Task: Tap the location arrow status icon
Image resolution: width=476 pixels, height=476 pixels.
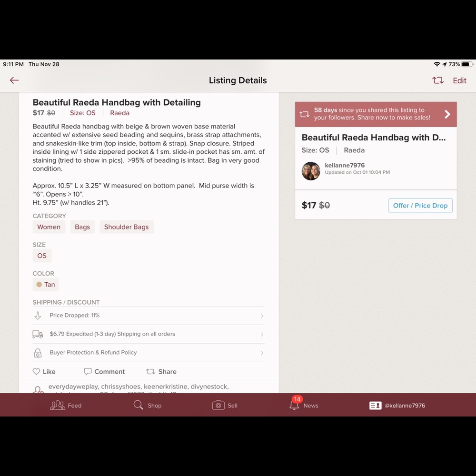Action: click(x=445, y=64)
